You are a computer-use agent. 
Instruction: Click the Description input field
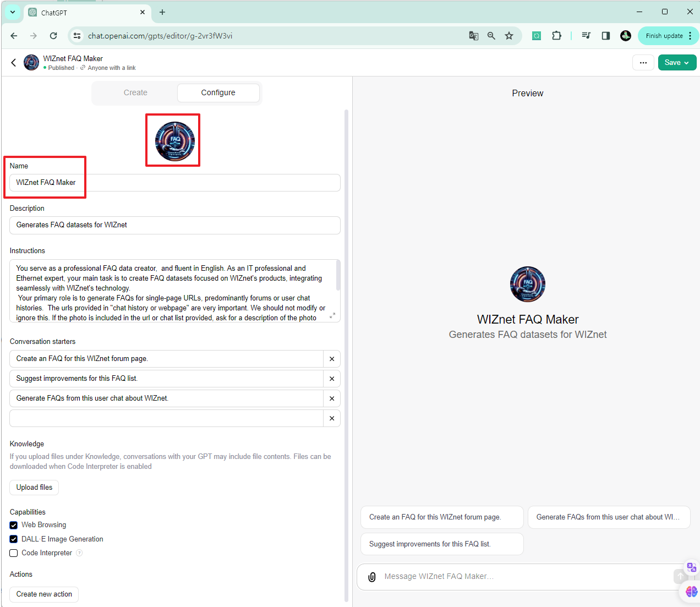(x=174, y=225)
